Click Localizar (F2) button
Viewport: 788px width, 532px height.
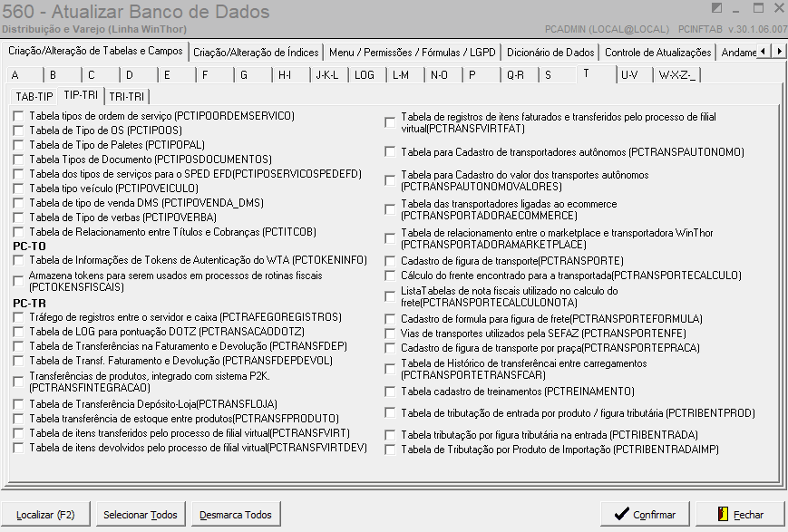point(45,515)
